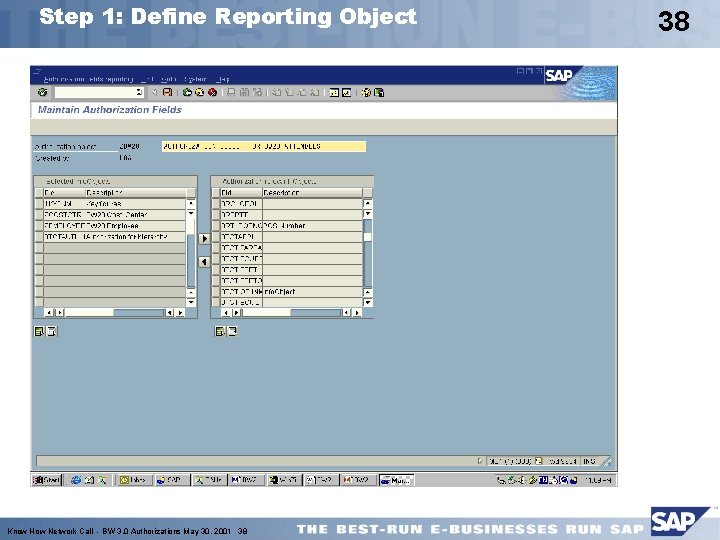Open the Help menu

pos(222,79)
